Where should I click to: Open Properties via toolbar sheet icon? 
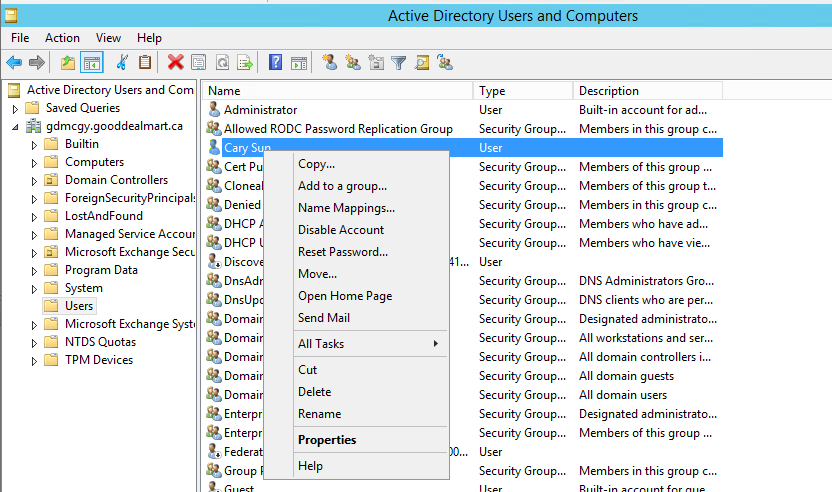click(198, 63)
